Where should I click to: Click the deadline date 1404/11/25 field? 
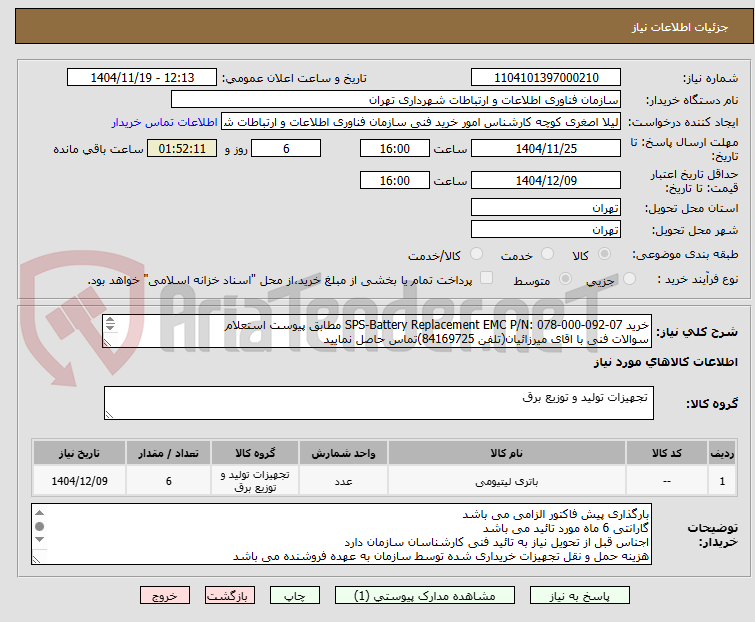546,149
